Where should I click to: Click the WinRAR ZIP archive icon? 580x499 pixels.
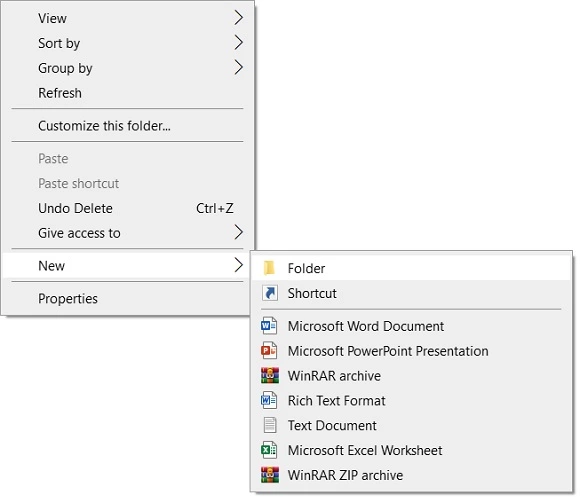(270, 475)
